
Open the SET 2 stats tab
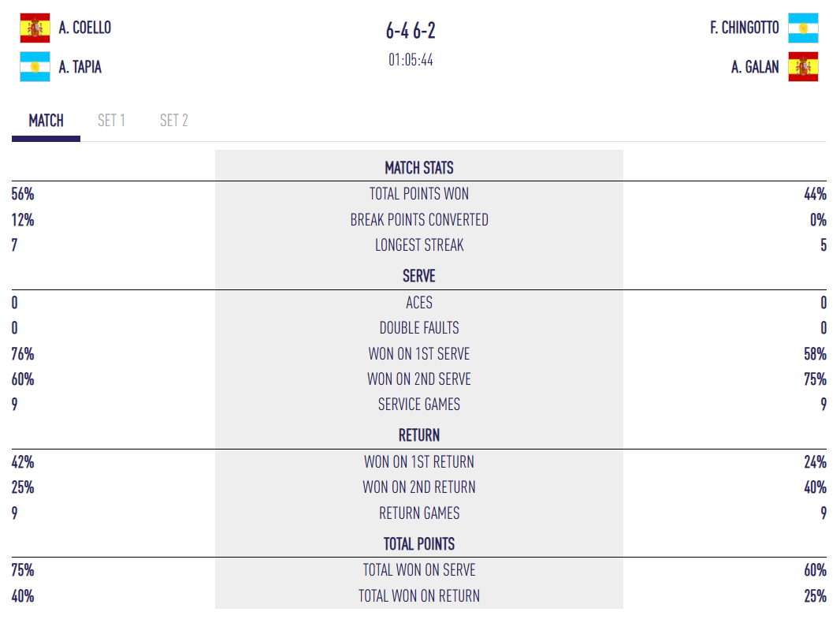173,121
